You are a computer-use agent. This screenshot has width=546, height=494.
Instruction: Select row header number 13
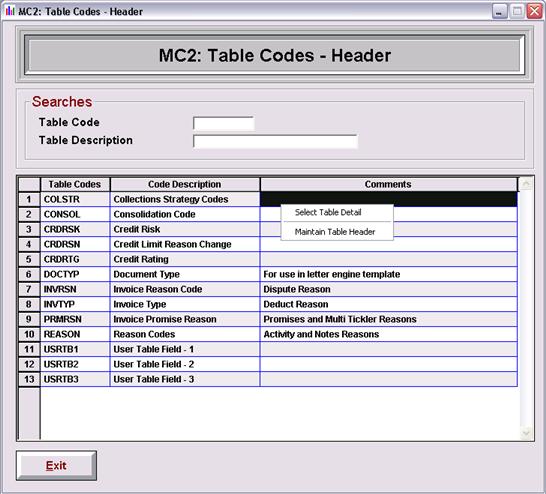click(29, 379)
